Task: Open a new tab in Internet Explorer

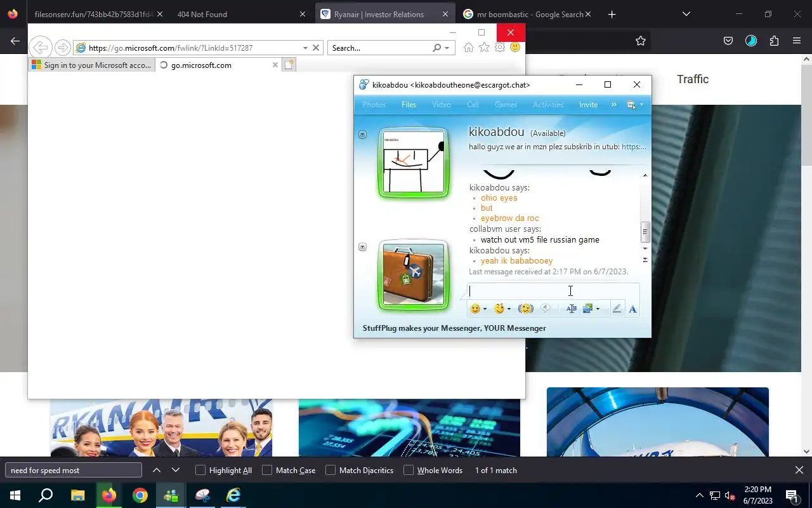Action: pos(289,65)
